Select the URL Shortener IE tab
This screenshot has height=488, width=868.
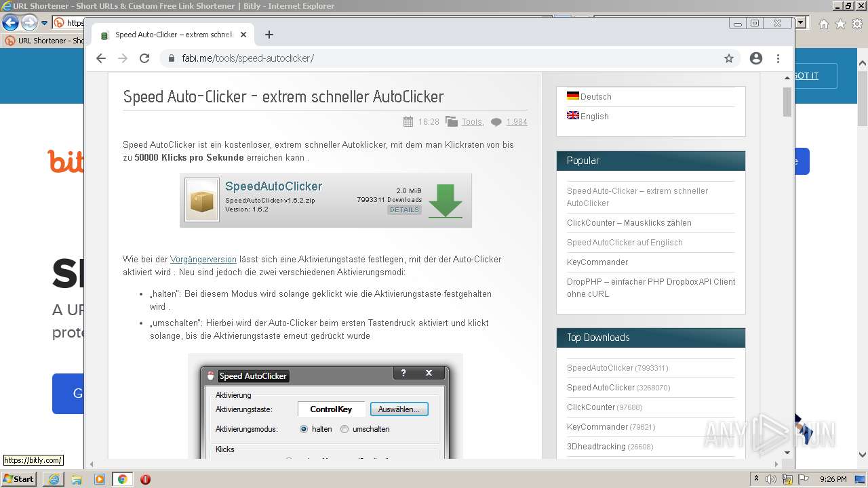[x=43, y=41]
